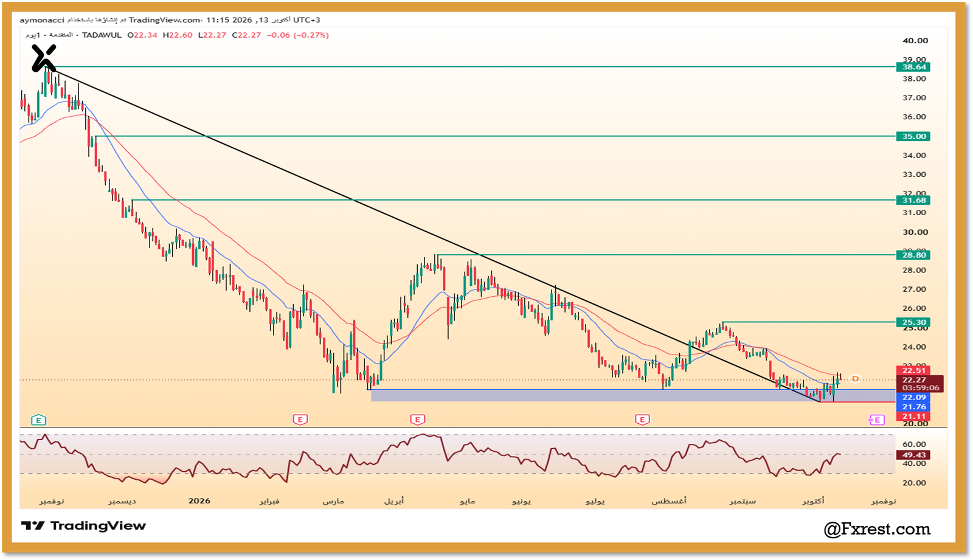Click the red 22.51 moving average label

913,370
